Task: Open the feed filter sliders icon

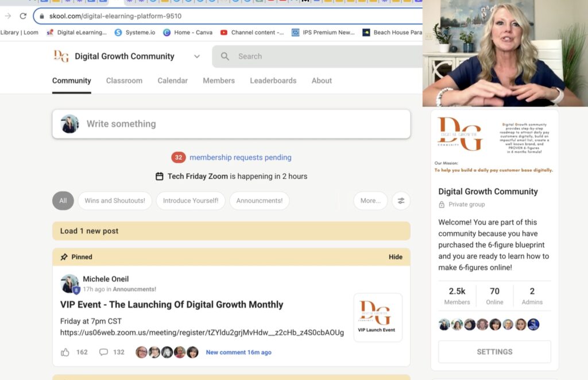Action: point(401,201)
